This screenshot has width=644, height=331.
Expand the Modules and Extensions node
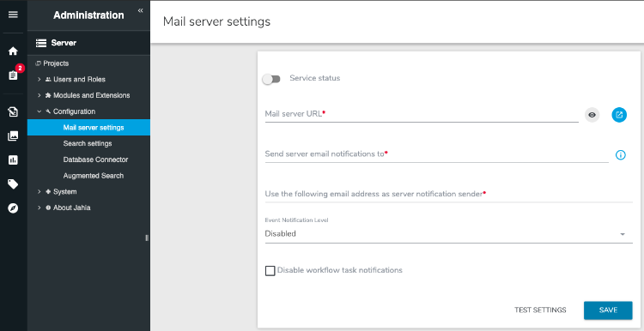39,95
